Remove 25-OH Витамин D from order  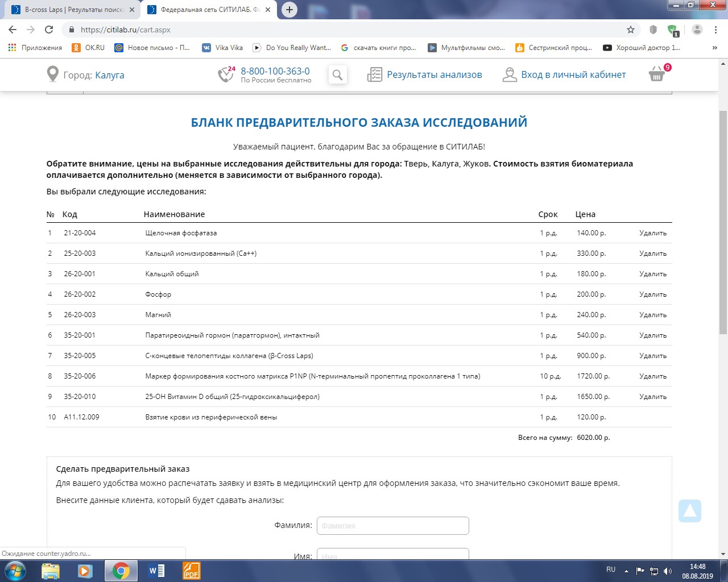653,397
